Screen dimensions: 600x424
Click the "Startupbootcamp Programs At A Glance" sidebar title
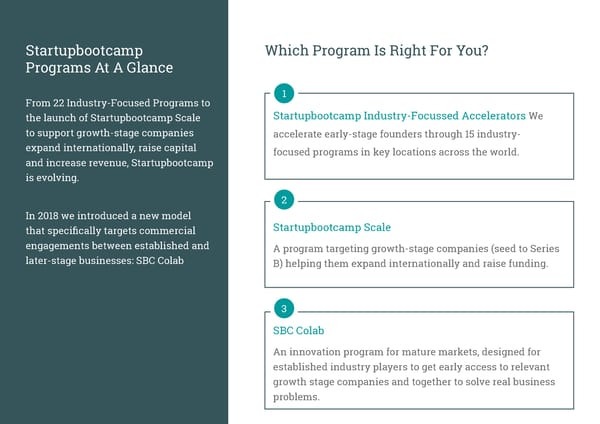tap(98, 59)
